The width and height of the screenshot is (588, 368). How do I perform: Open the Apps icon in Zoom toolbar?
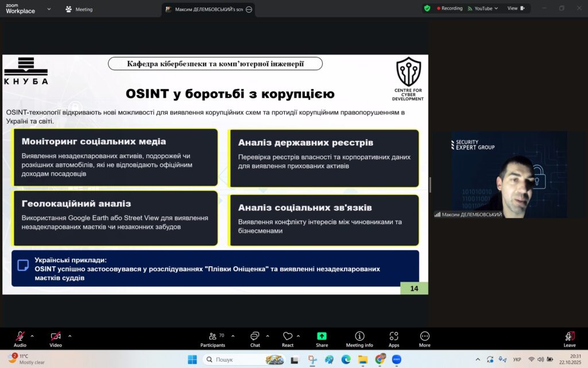tap(394, 338)
